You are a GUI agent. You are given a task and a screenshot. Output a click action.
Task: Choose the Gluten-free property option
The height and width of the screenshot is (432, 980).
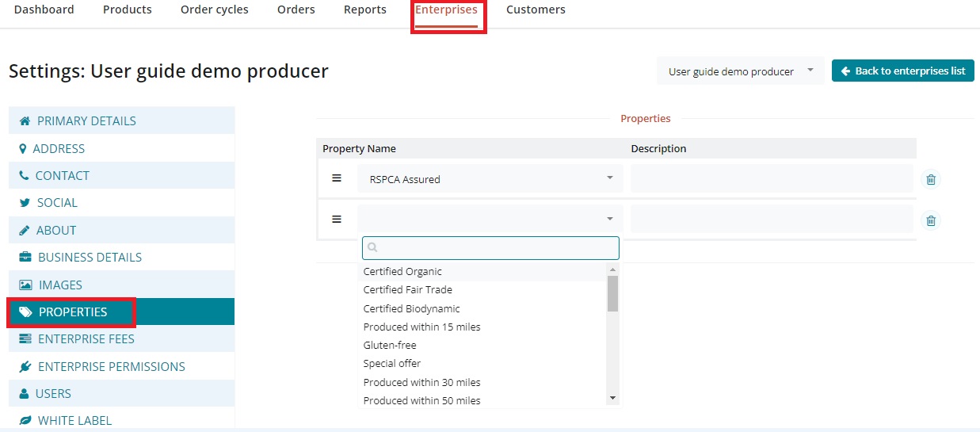[x=389, y=346]
